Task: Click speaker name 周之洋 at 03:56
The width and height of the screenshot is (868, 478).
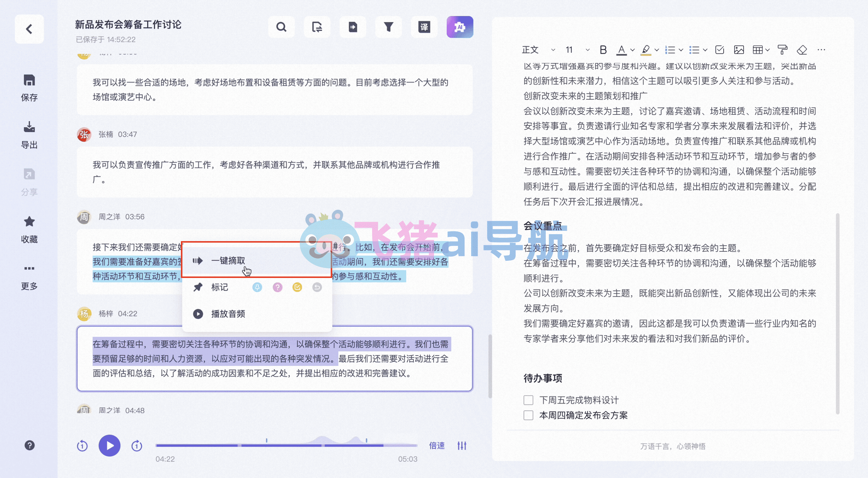Action: click(x=109, y=216)
